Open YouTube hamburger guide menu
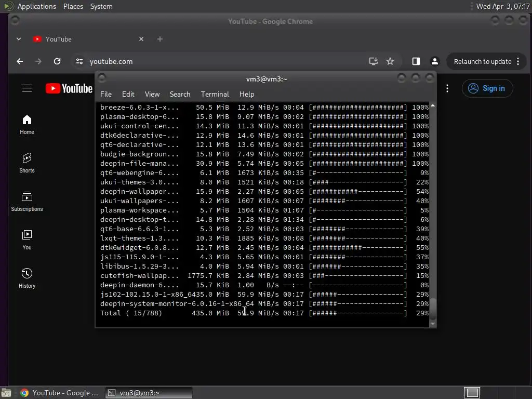The image size is (532, 399). coord(27,88)
